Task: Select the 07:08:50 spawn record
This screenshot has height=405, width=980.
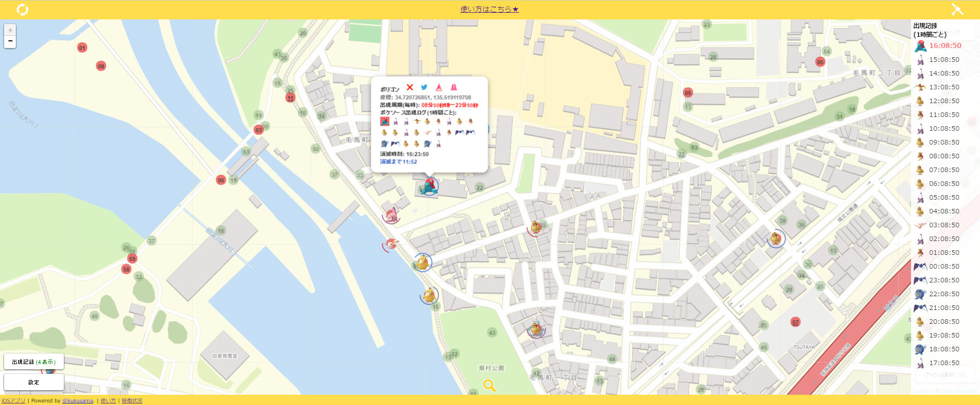Action: click(938, 170)
